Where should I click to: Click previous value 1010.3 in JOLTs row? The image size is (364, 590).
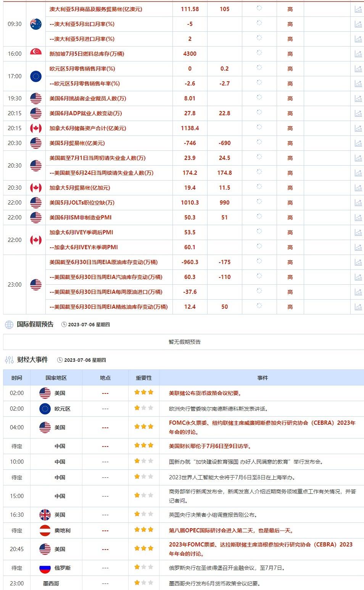(190, 203)
